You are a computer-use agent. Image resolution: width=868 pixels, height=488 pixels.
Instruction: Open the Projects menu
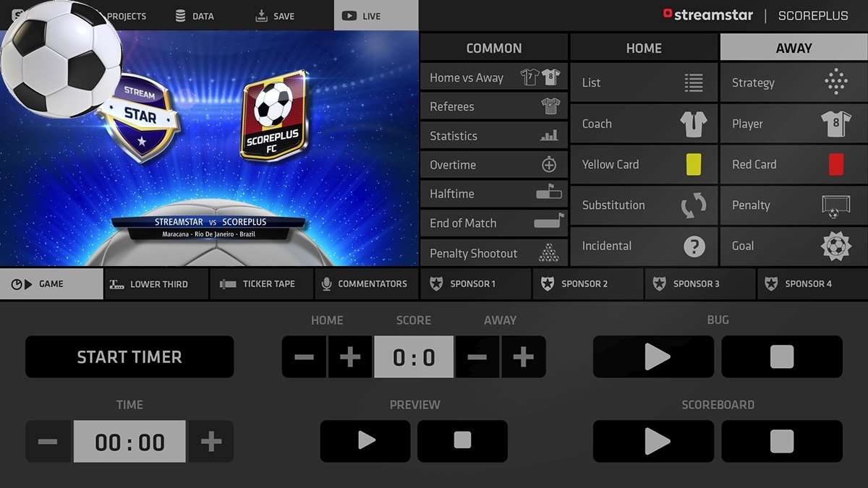click(127, 16)
